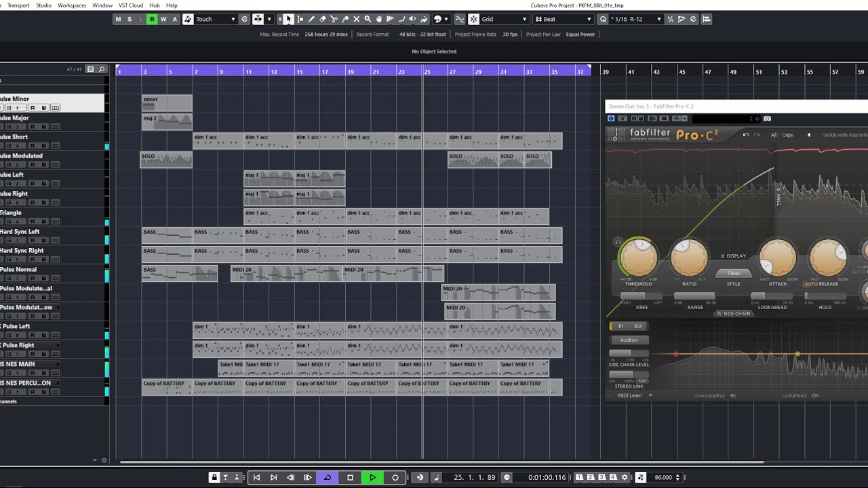Click the Clean style button

pyautogui.click(x=734, y=273)
